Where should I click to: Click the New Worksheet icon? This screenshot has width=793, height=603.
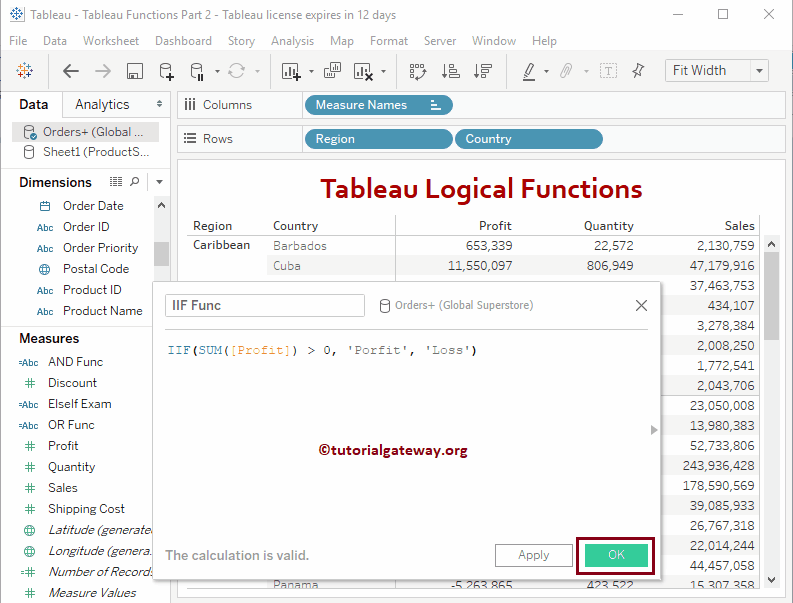(291, 71)
